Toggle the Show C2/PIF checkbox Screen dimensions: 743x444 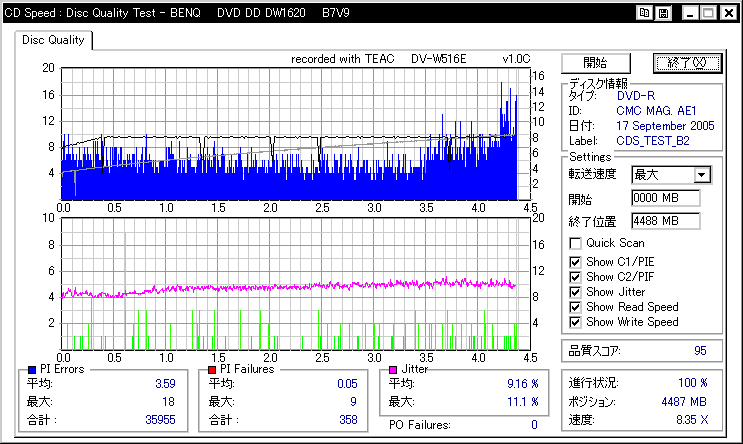575,277
